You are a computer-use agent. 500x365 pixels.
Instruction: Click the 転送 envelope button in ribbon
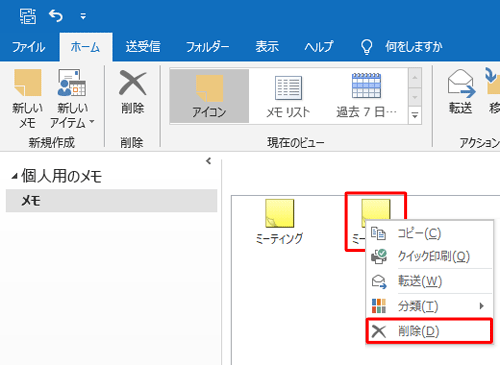[461, 91]
